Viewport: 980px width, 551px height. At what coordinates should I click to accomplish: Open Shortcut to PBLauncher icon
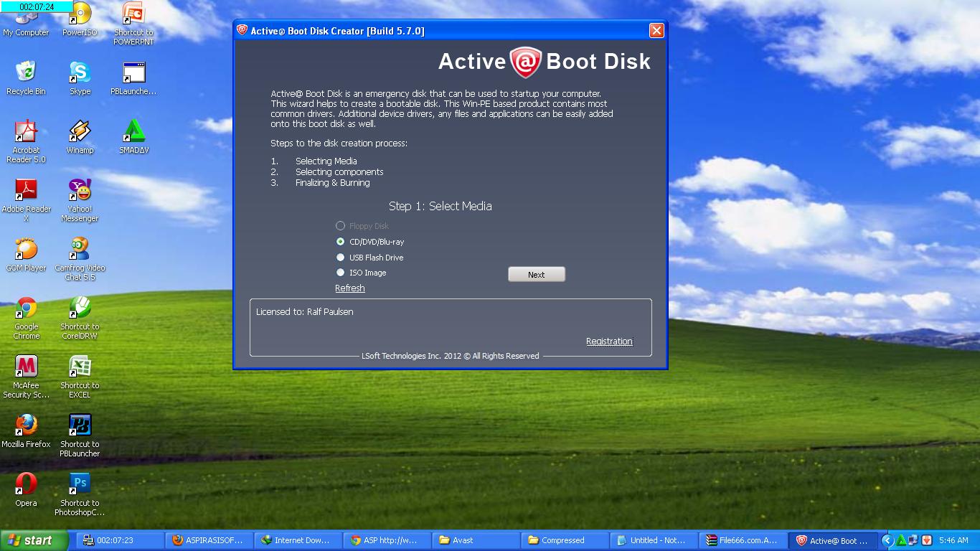pos(80,435)
